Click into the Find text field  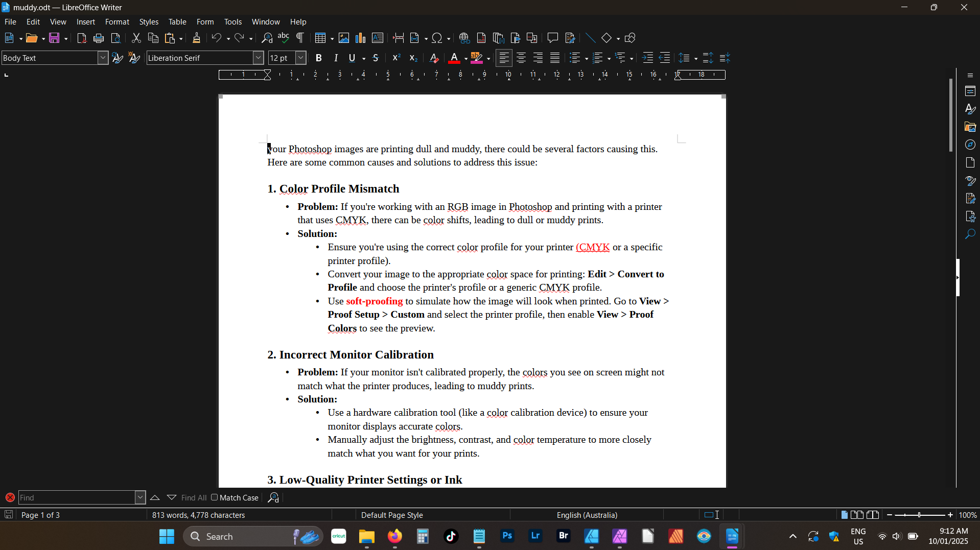pos(77,498)
